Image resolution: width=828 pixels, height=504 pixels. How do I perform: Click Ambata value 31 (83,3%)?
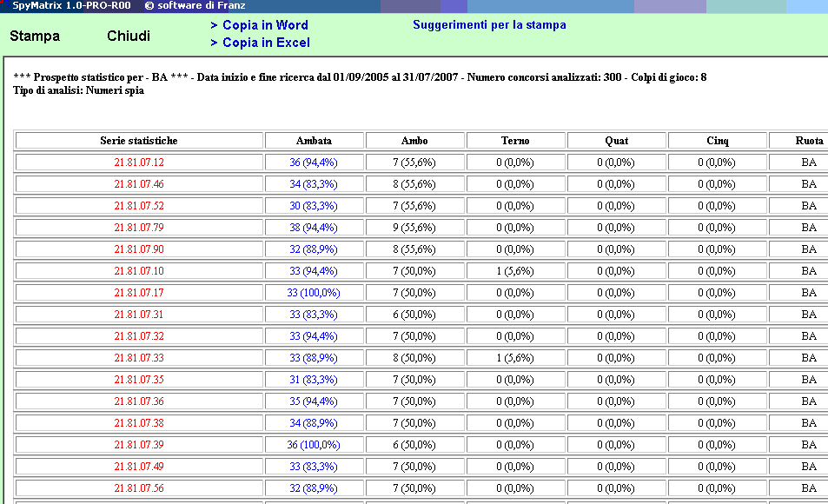coord(314,380)
